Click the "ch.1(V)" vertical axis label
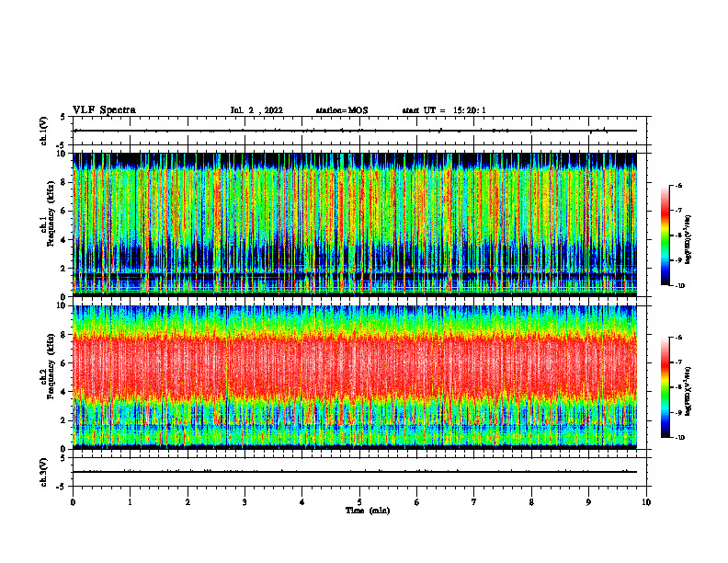 click(x=43, y=131)
